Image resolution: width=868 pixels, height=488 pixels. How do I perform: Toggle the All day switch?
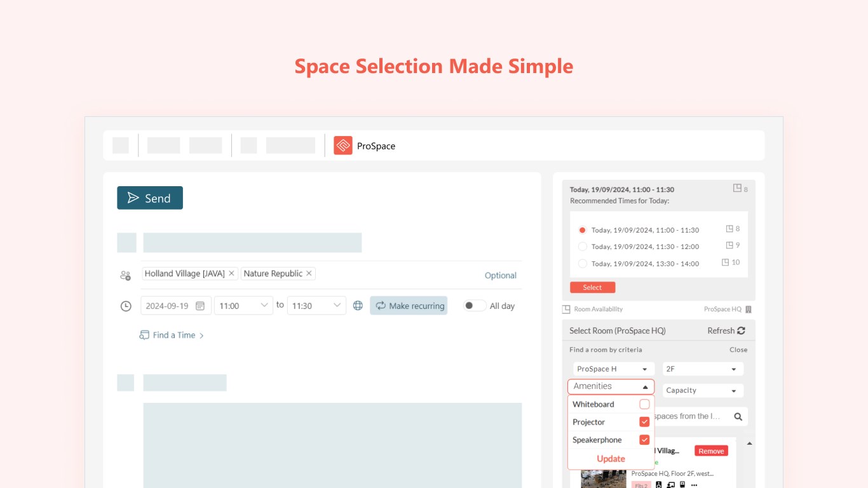tap(474, 306)
